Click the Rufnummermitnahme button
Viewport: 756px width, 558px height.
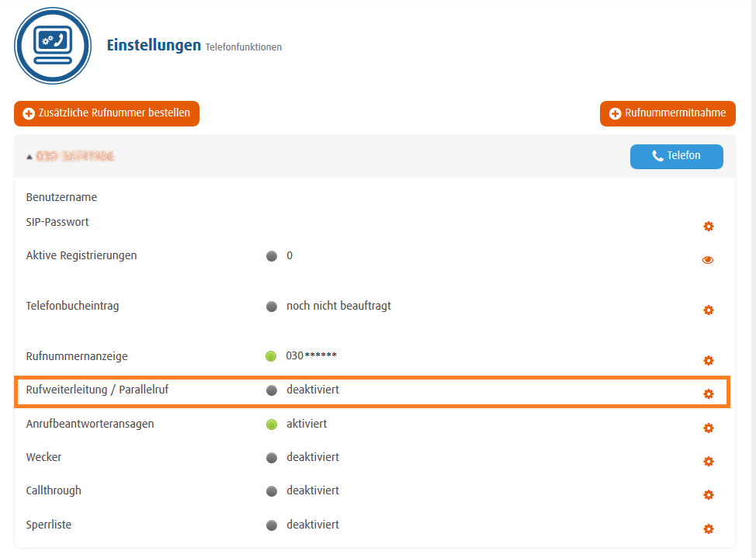pos(668,113)
